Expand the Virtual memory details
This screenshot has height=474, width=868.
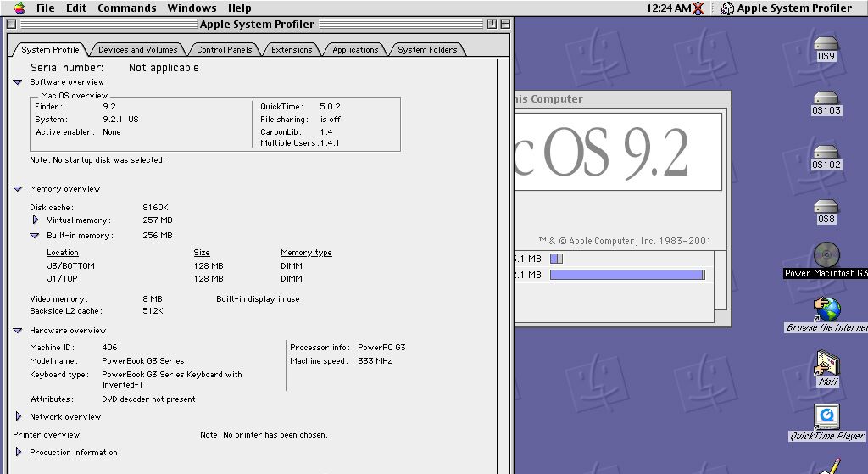36,220
